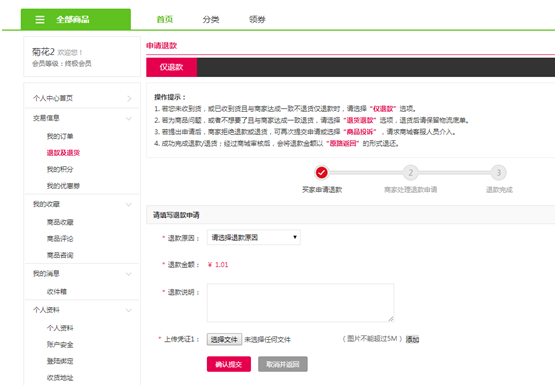Viewport: 557px width, 387px height.
Task: Click the refund amount ¥ 1.01
Action: [x=218, y=265]
